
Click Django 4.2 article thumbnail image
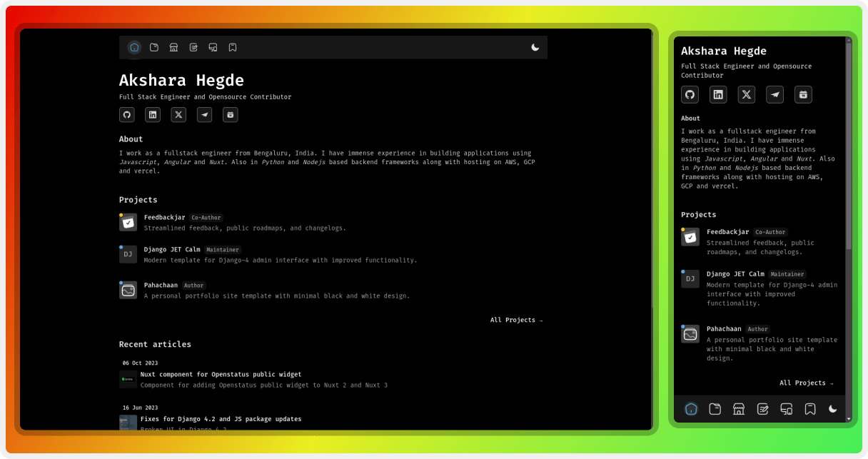coord(128,423)
